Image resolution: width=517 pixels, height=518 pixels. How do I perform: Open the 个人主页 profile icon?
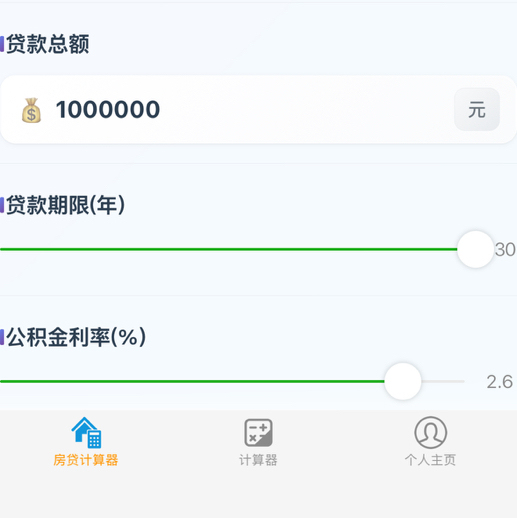click(430, 432)
